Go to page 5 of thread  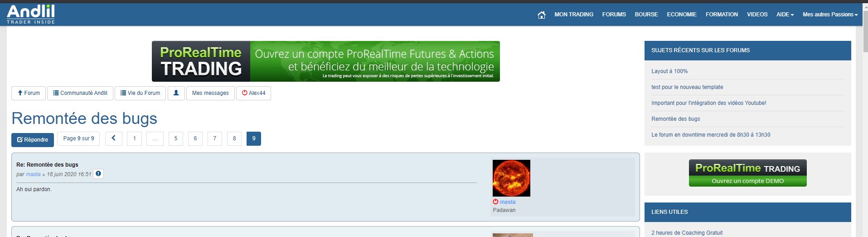tap(176, 138)
